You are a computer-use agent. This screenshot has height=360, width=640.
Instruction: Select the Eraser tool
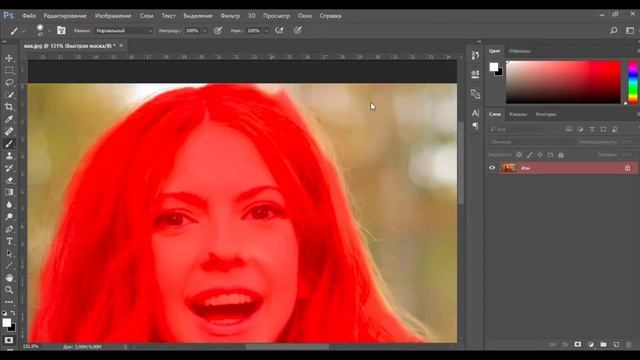click(x=9, y=180)
